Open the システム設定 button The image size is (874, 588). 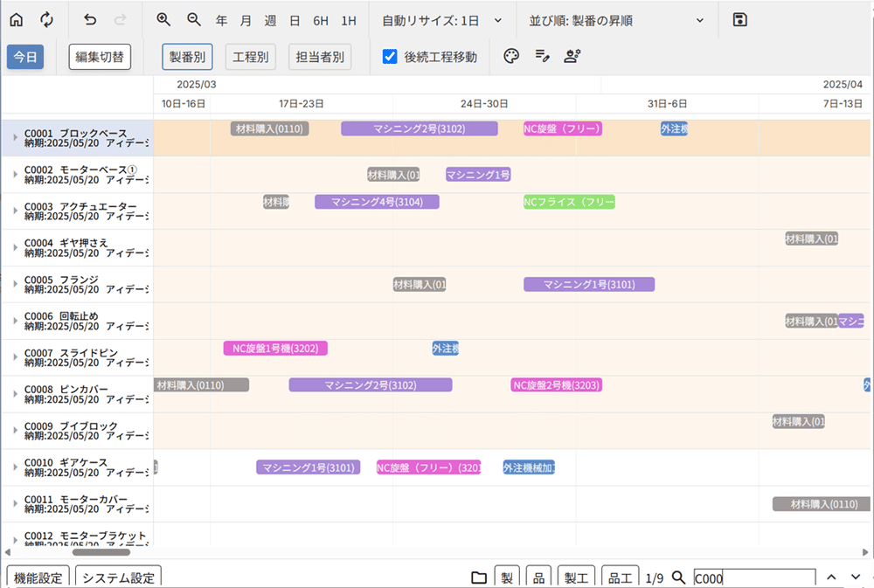tap(118, 578)
